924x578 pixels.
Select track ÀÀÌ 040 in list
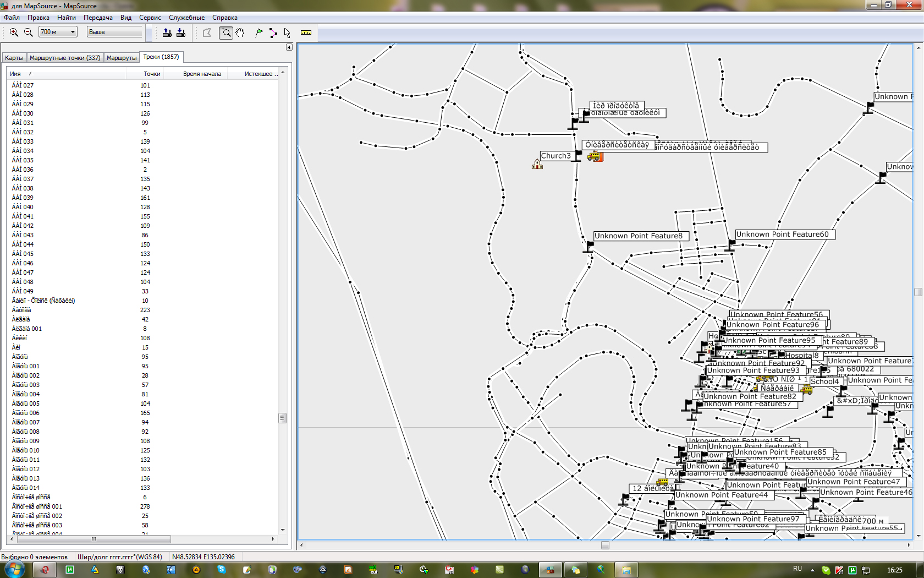click(x=23, y=207)
